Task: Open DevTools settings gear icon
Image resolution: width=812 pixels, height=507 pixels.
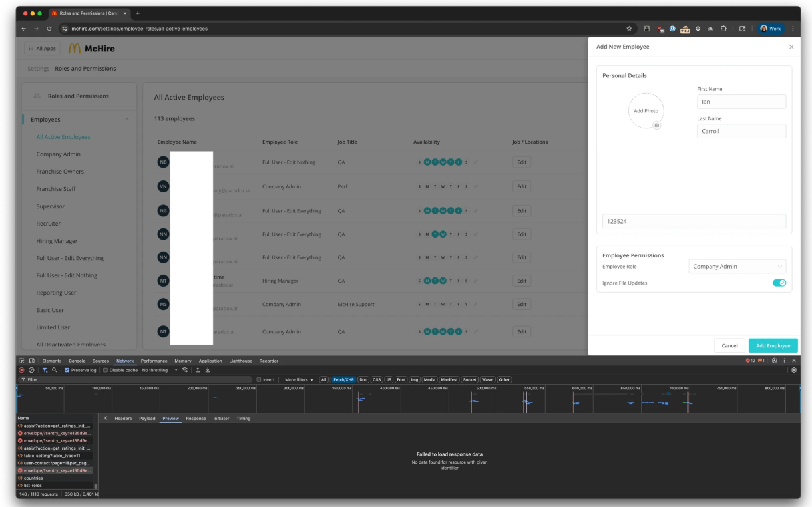Action: (775, 361)
